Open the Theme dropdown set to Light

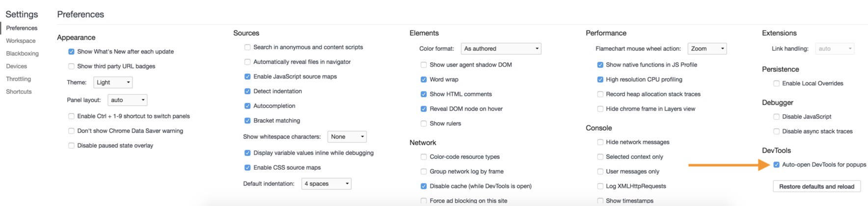pyautogui.click(x=113, y=82)
